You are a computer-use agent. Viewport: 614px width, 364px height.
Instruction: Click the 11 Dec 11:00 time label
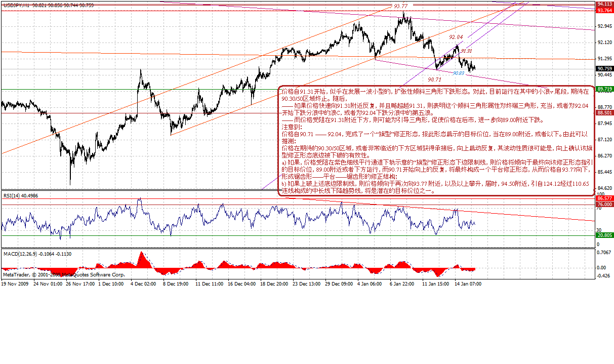(209, 285)
